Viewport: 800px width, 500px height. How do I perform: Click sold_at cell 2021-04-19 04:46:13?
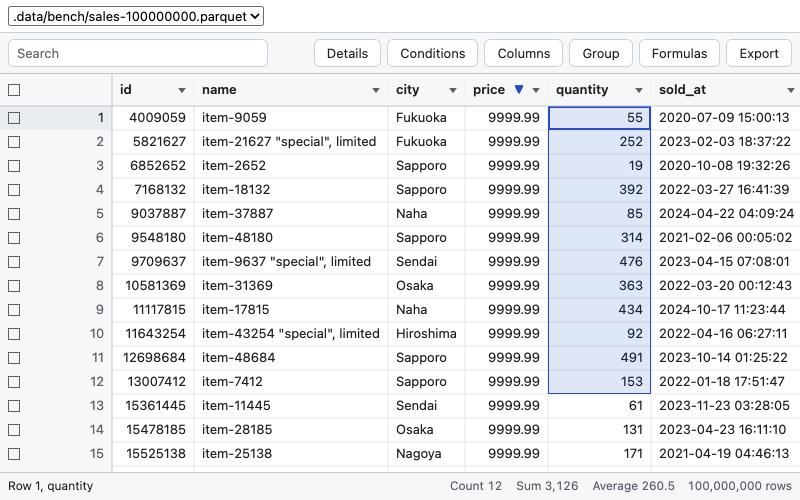click(725, 454)
